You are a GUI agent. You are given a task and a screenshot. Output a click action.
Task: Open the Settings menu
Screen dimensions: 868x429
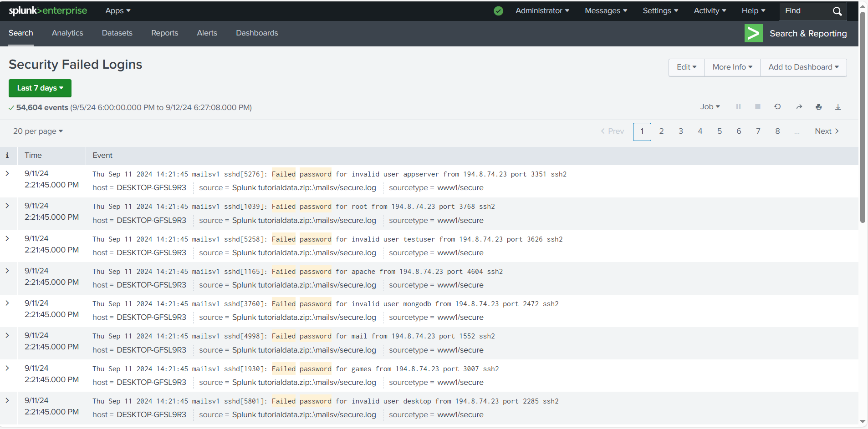coord(660,10)
